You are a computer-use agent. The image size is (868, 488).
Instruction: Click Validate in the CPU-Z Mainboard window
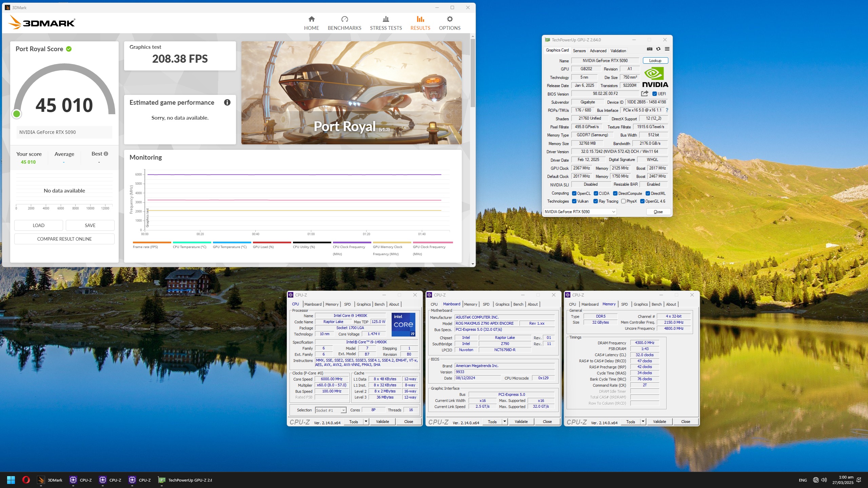tap(521, 422)
